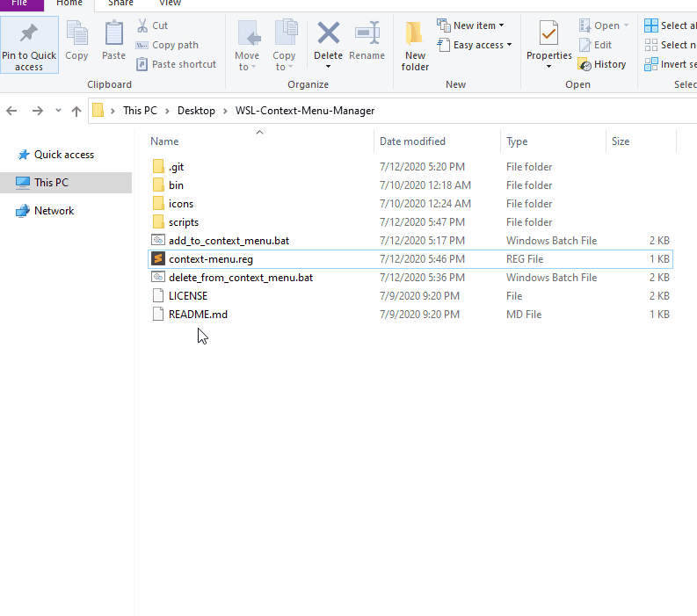Expand chevron after This PC in address bar
The height and width of the screenshot is (616, 697).
coord(167,111)
